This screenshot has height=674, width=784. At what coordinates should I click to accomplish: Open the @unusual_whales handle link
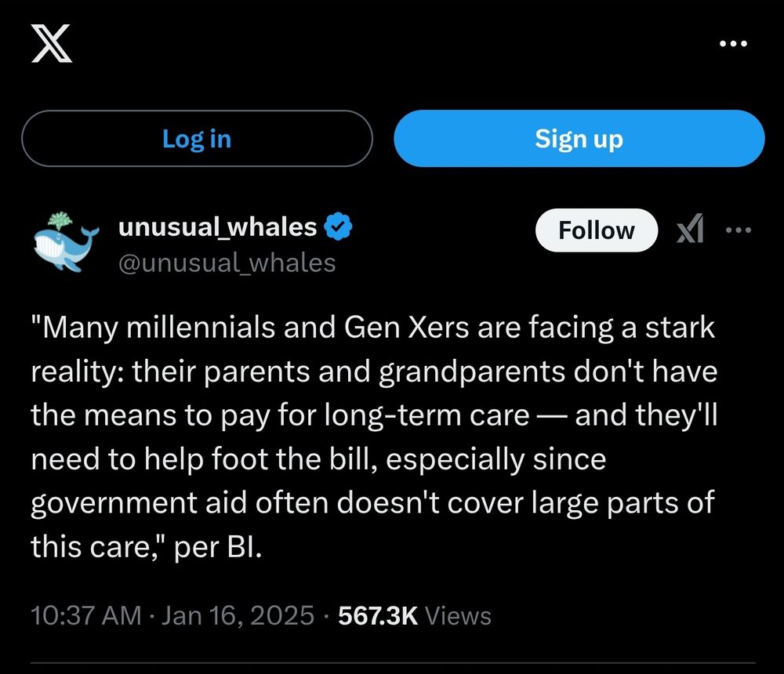pos(227,263)
